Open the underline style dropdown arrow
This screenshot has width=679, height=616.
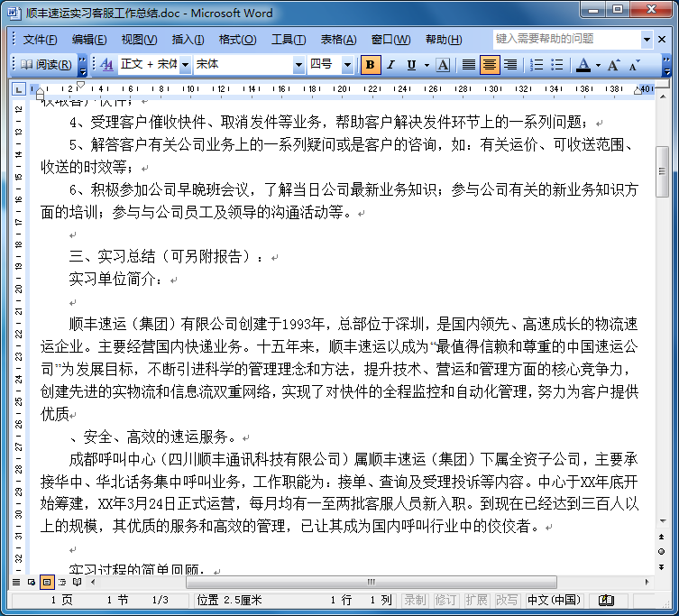(427, 66)
